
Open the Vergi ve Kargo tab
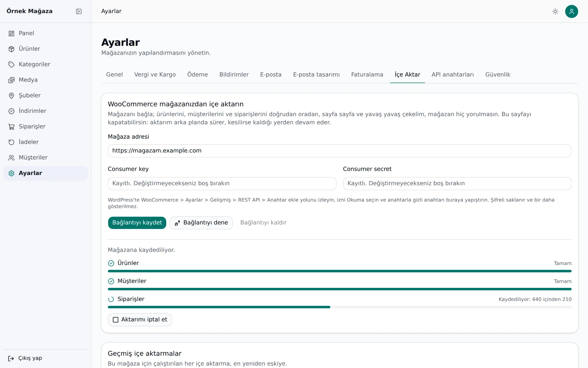[155, 75]
